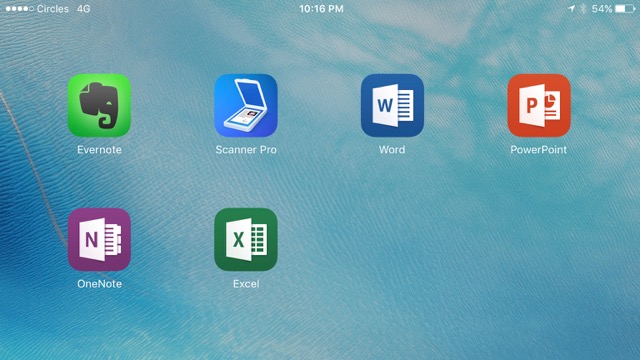Tap the PowerPoint label text
Image resolution: width=640 pixels, height=360 pixels.
[538, 150]
